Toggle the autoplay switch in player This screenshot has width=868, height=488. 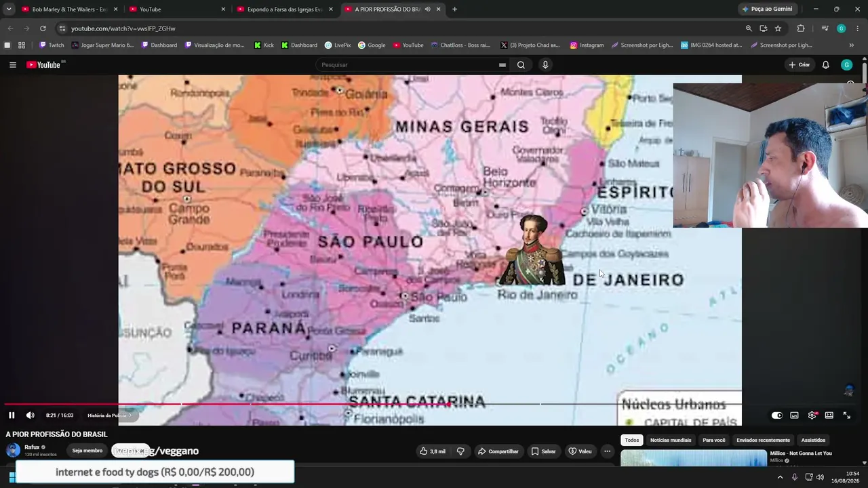[776, 415]
